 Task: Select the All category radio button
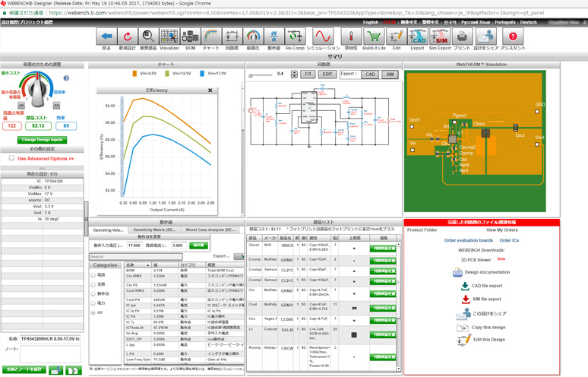(x=93, y=312)
